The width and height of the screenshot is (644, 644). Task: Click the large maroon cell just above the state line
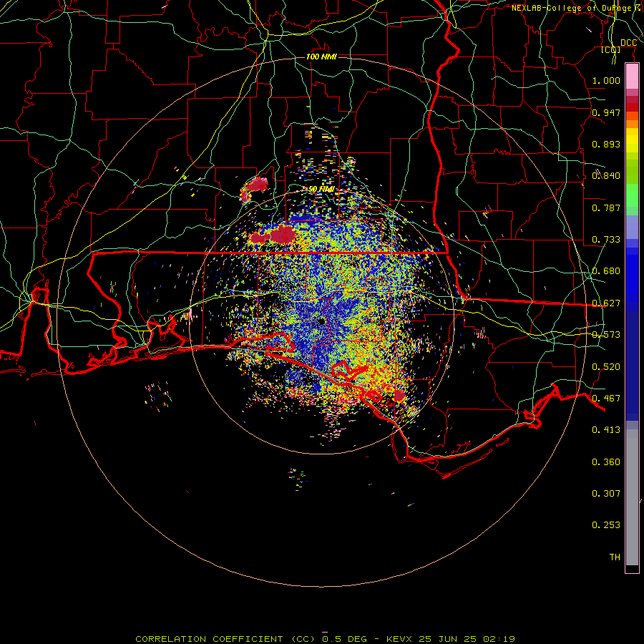coord(283,234)
